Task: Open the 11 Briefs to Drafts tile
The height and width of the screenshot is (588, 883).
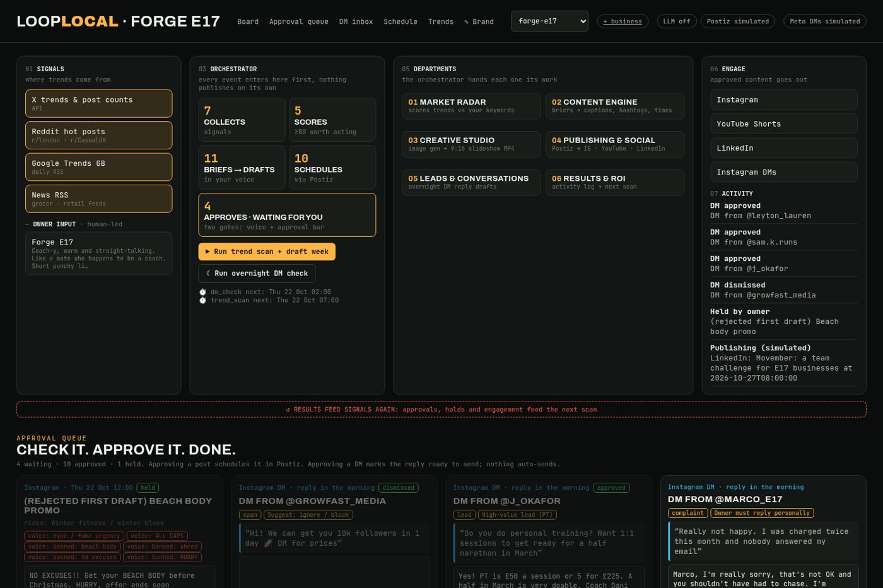Action: pyautogui.click(x=242, y=168)
